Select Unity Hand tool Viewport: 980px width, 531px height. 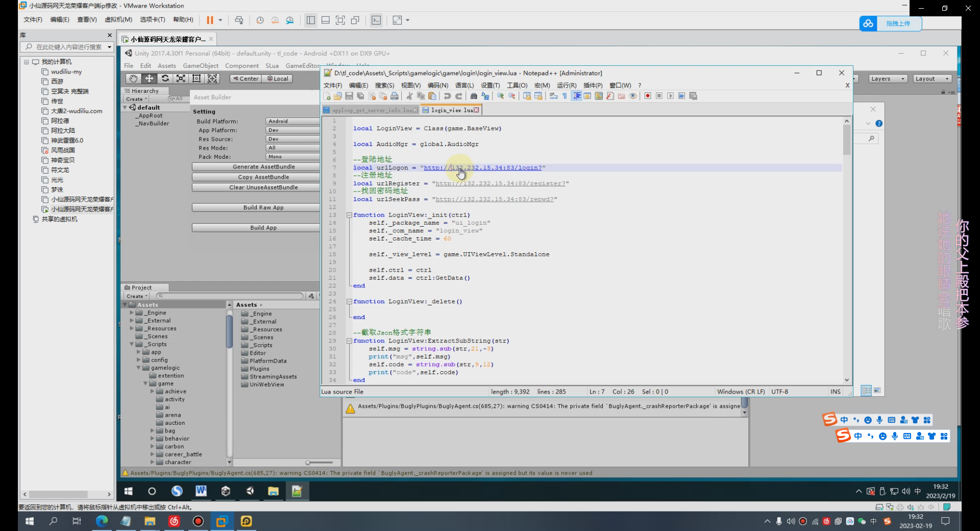(x=133, y=78)
